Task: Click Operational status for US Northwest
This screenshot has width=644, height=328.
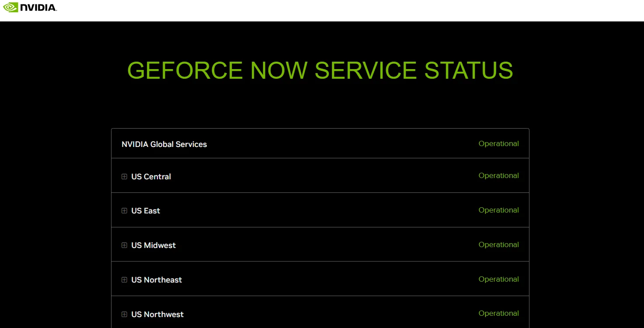Action: [x=499, y=314]
